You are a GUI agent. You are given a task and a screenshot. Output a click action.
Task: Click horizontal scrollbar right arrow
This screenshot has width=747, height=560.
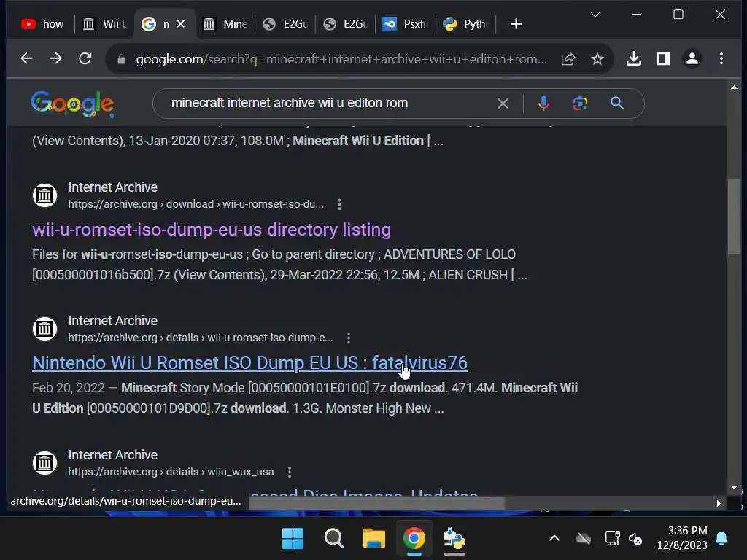pyautogui.click(x=719, y=503)
